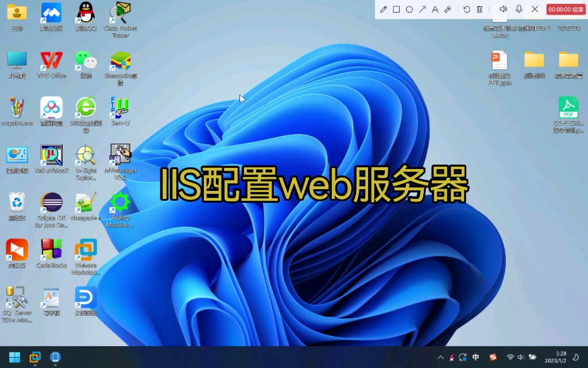Select the 回收站 recycle bin
588x368 pixels.
17,206
